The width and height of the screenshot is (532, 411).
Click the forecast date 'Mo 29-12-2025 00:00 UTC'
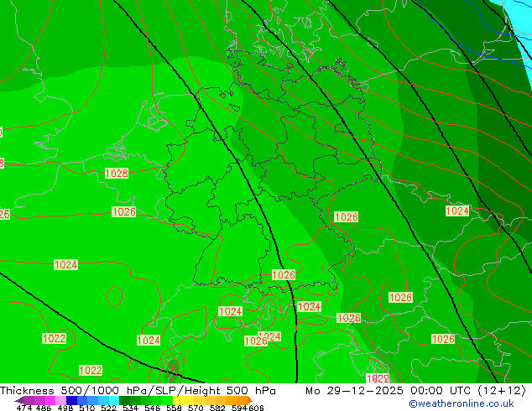tap(389, 391)
